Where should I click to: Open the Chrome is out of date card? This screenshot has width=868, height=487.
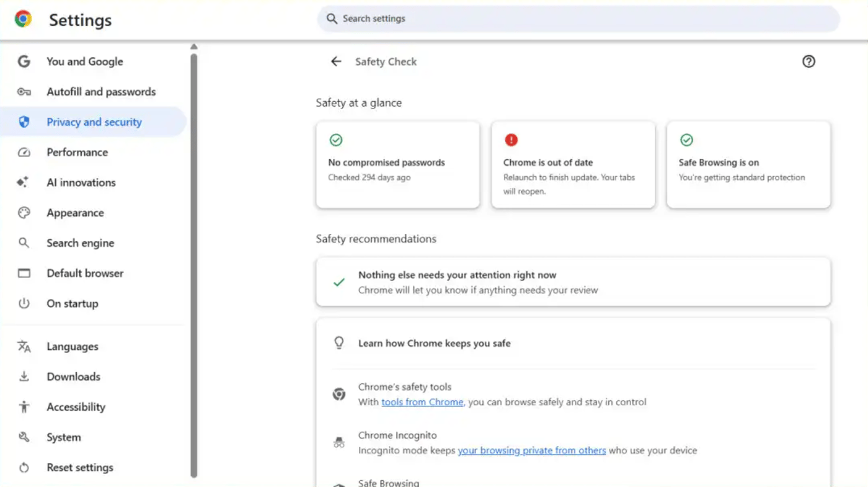pos(572,164)
